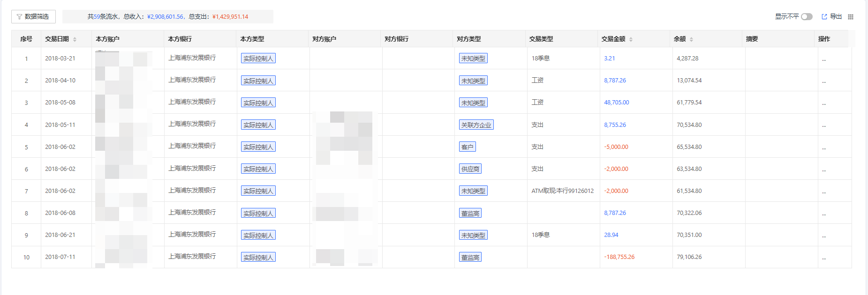Click the 客户 tag in row 5
The width and height of the screenshot is (868, 295).
click(x=467, y=147)
